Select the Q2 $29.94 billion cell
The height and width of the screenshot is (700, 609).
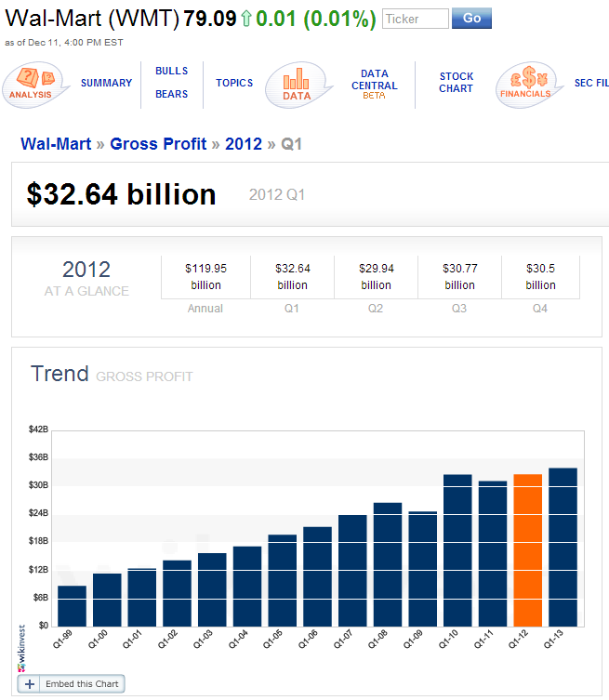(x=376, y=277)
